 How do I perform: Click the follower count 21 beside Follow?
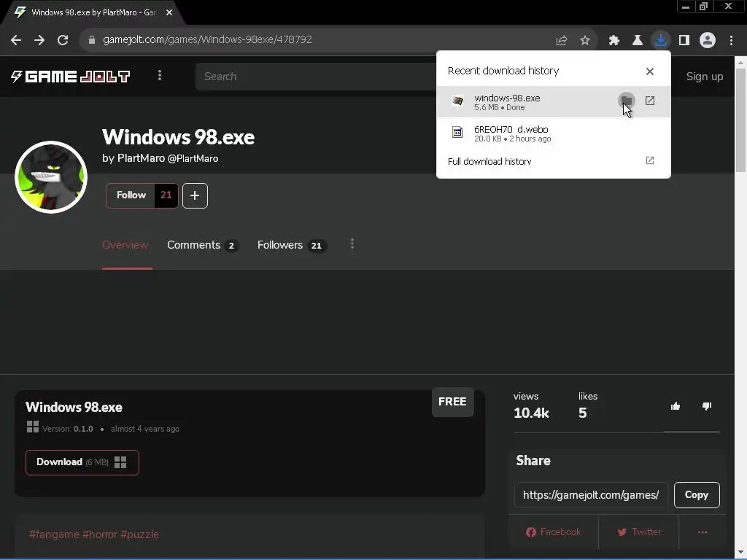click(x=166, y=195)
